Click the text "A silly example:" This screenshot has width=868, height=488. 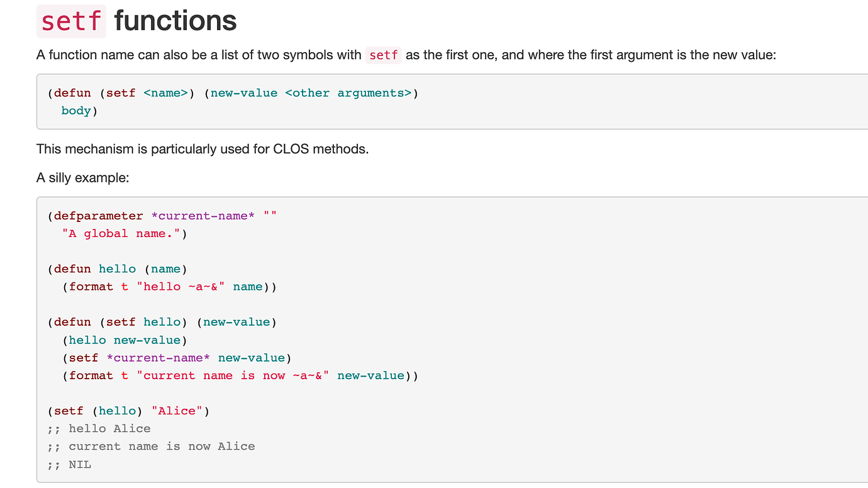(x=82, y=178)
